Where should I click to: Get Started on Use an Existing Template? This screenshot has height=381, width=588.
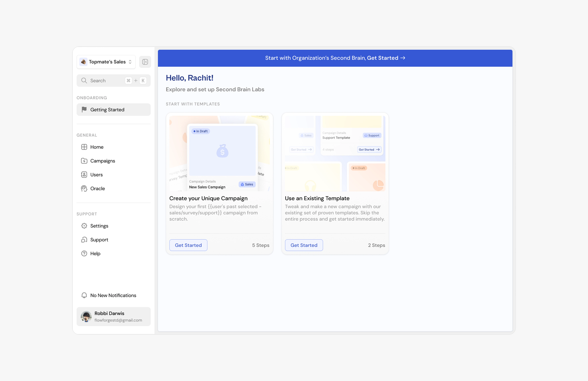[304, 245]
